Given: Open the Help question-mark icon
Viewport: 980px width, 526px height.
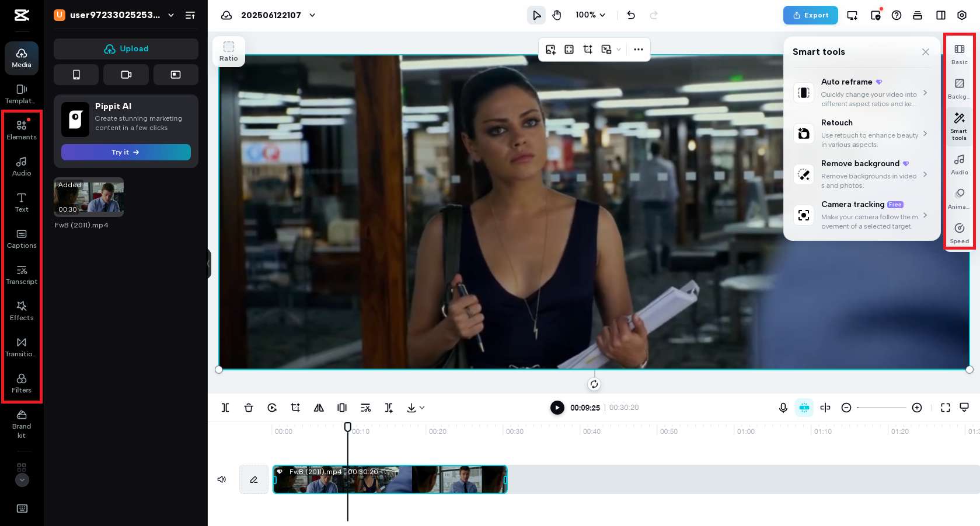Looking at the screenshot, I should [x=897, y=15].
